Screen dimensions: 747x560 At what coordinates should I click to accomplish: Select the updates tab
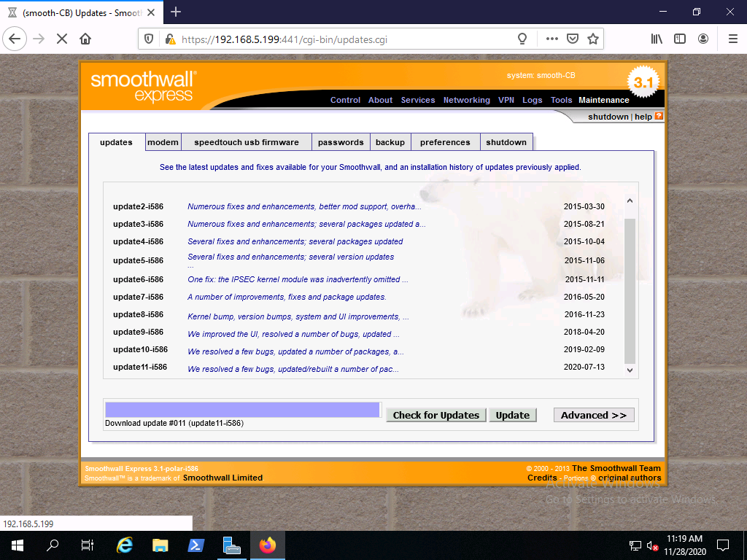[116, 142]
